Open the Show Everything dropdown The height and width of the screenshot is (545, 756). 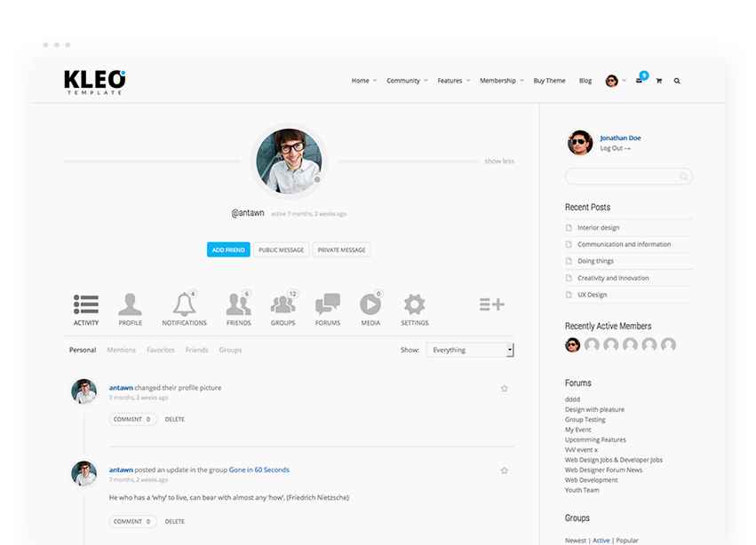point(469,350)
